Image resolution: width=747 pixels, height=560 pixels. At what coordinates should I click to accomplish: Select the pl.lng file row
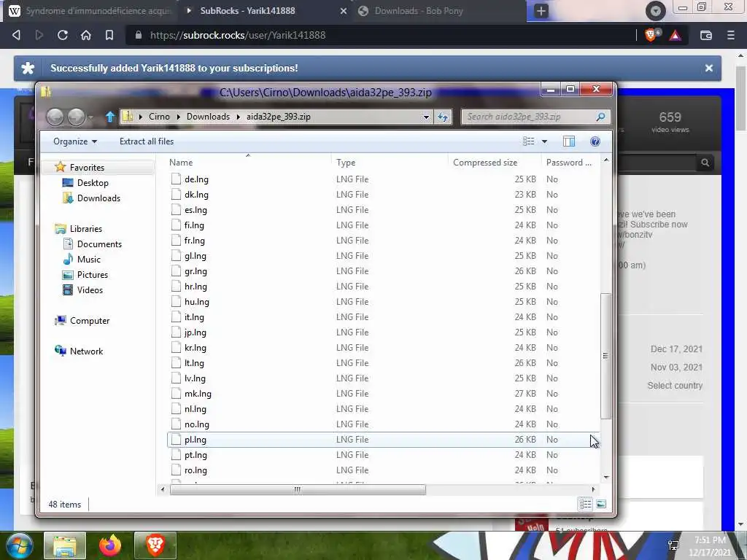(383, 440)
